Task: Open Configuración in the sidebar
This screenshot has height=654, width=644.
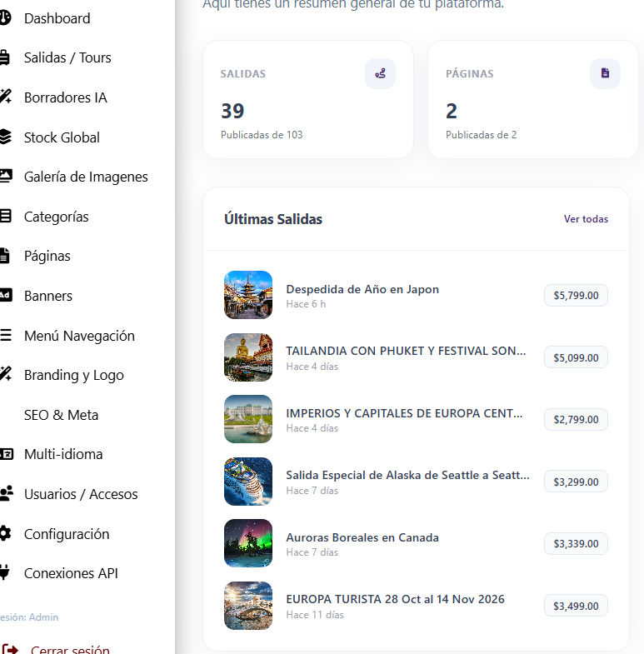Action: click(x=67, y=534)
